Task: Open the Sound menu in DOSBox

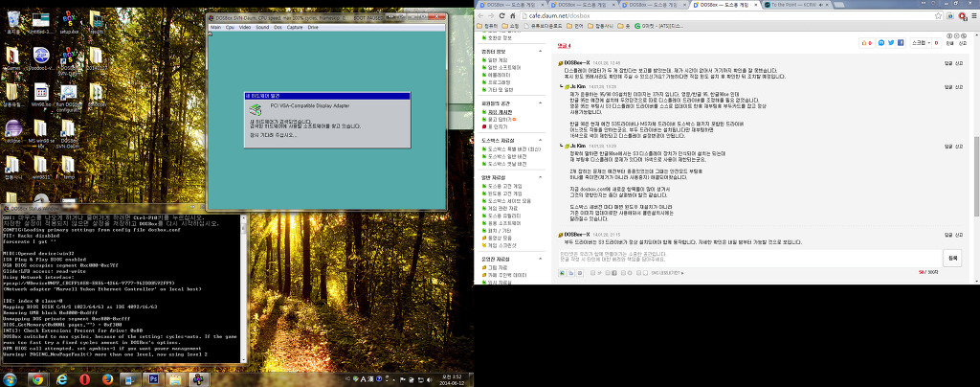Action: pyautogui.click(x=263, y=28)
